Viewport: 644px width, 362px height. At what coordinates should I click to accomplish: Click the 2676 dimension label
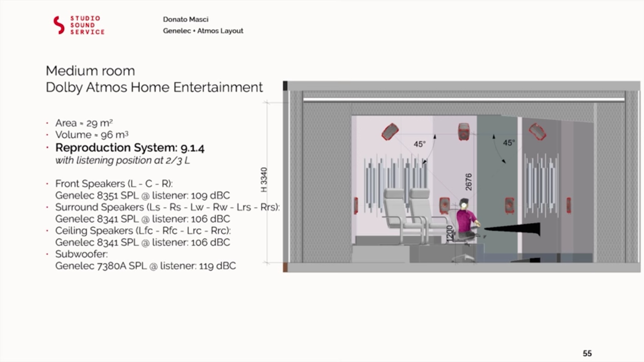tap(469, 182)
